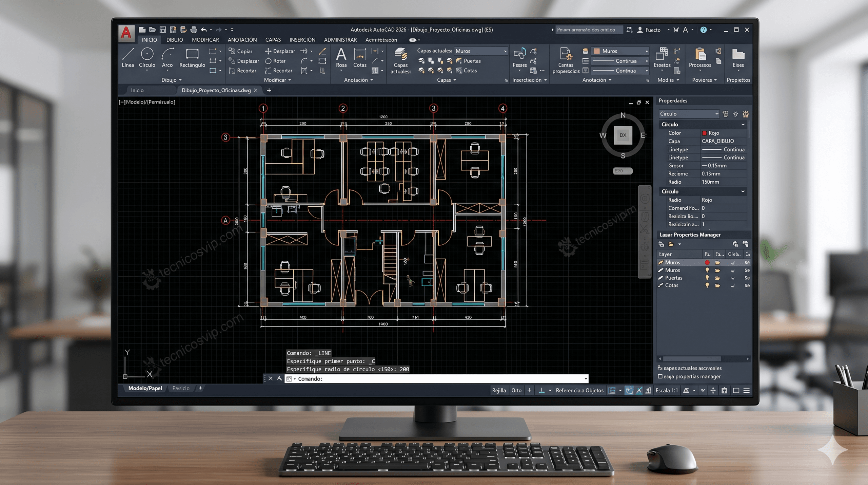Image resolution: width=868 pixels, height=485 pixels.
Task: Toggle the red on/off dot for first Muros layer
Action: pos(707,263)
